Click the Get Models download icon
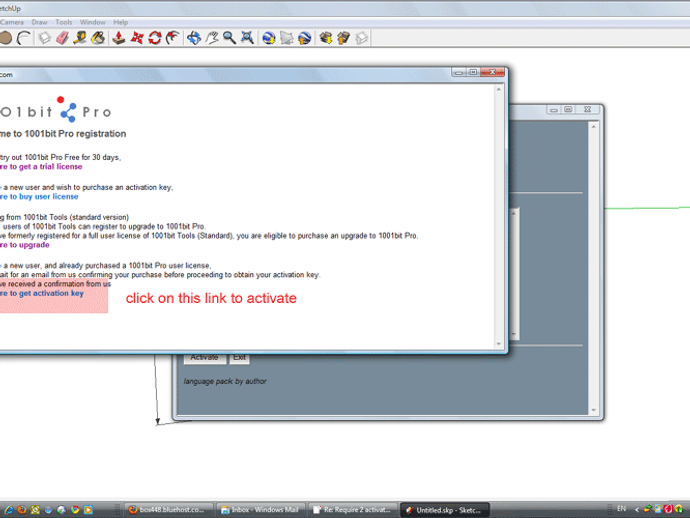The height and width of the screenshot is (518, 690). click(x=326, y=38)
